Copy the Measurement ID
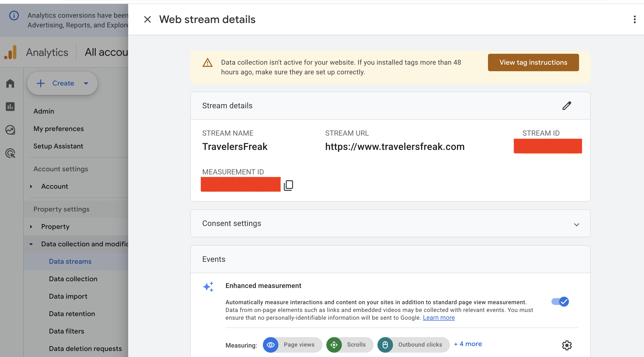The image size is (644, 357). 288,185
